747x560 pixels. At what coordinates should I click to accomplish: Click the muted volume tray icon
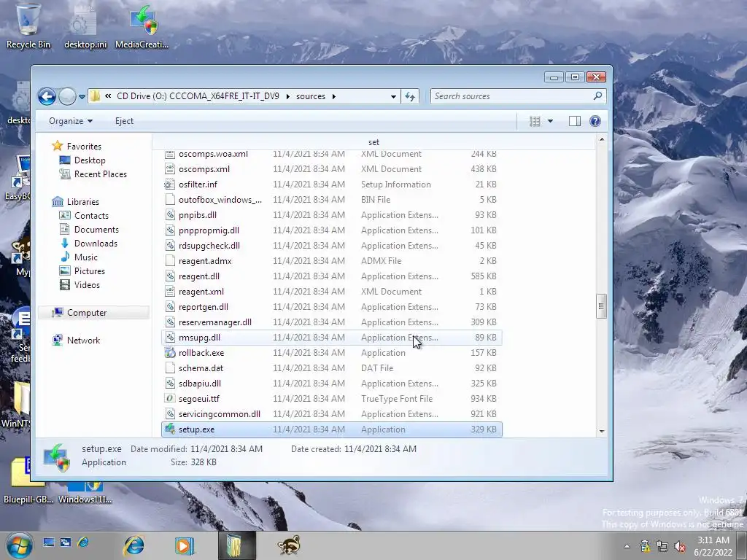click(681, 546)
